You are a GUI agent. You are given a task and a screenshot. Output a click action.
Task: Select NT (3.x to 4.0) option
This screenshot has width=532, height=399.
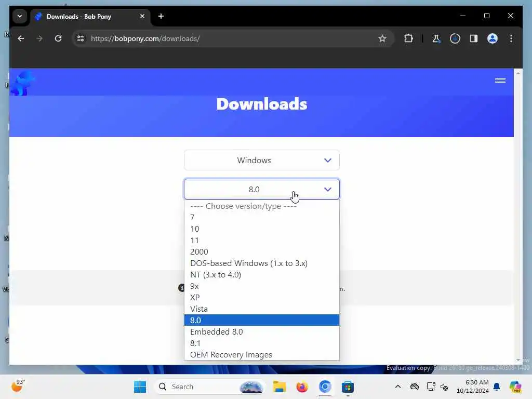click(x=262, y=275)
